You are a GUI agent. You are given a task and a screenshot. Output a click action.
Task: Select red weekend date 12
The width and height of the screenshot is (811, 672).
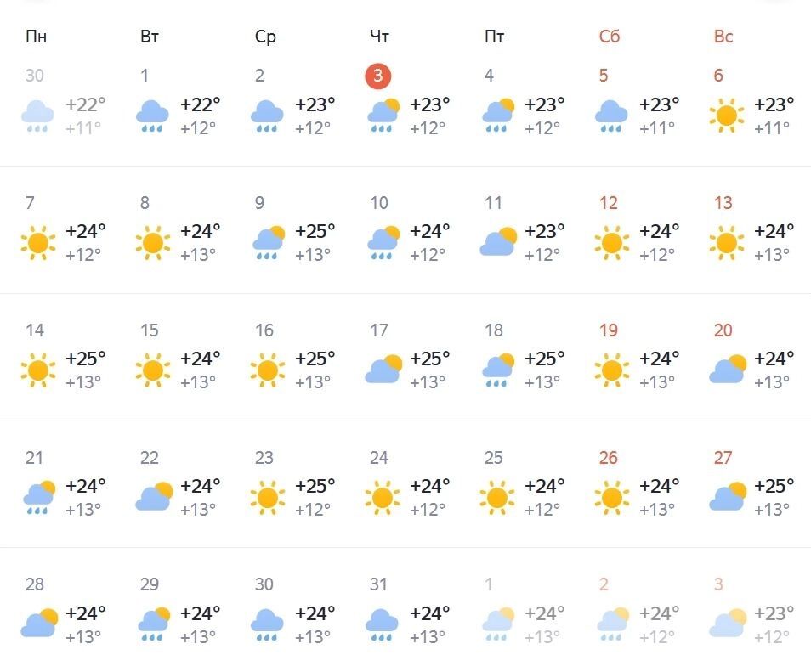click(609, 203)
